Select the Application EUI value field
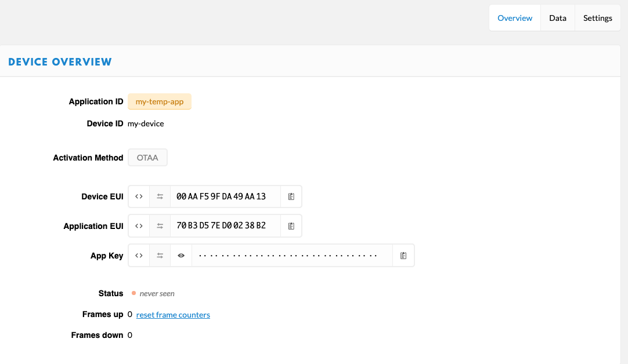628x364 pixels. pyautogui.click(x=225, y=226)
